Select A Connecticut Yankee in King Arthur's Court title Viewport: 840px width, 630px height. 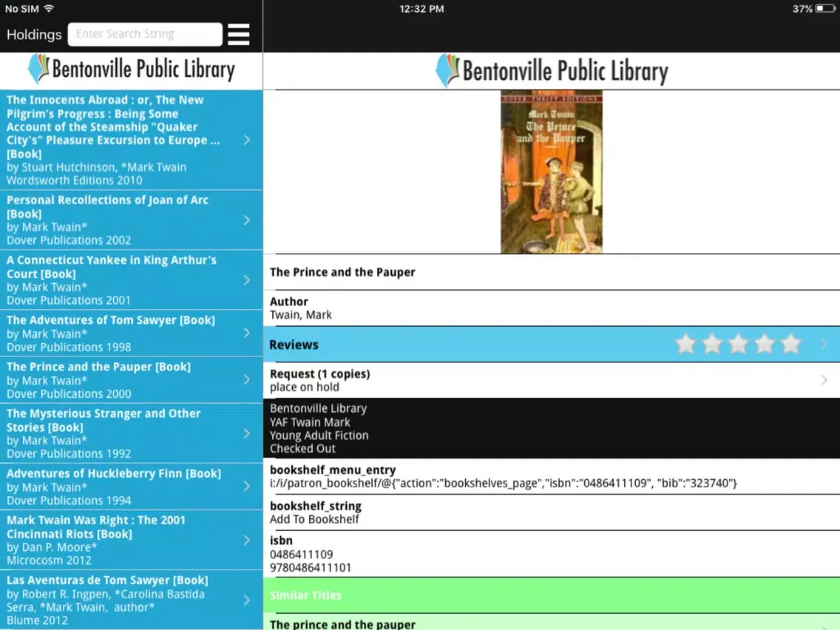[112, 267]
